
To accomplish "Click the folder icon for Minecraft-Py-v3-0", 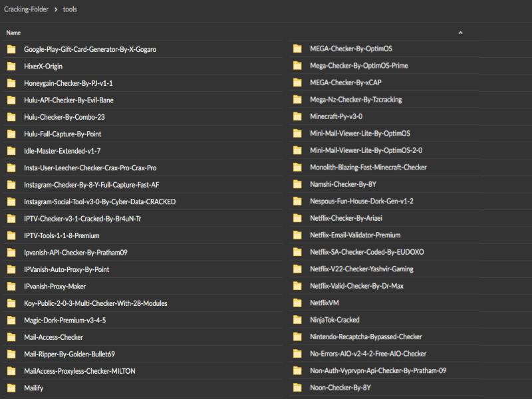I will click(297, 116).
